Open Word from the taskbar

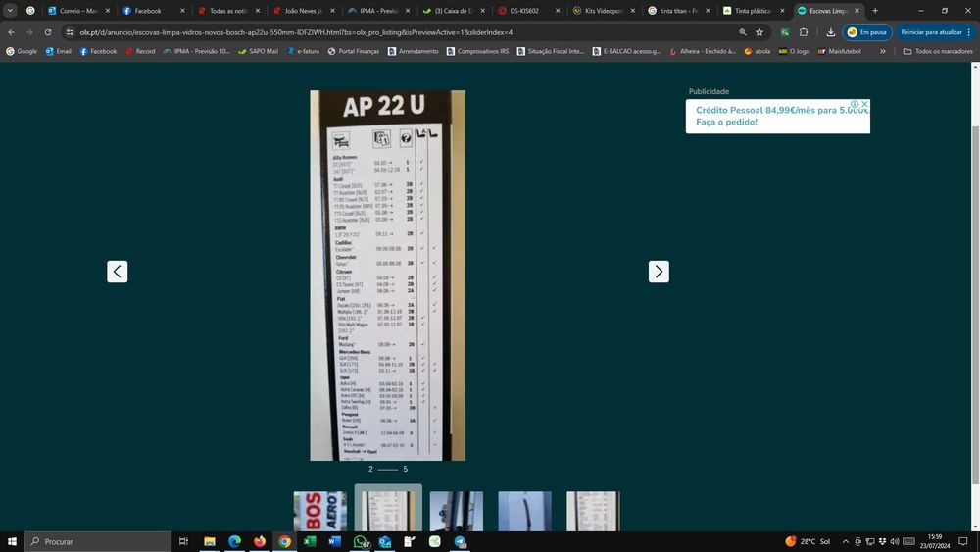coord(334,541)
